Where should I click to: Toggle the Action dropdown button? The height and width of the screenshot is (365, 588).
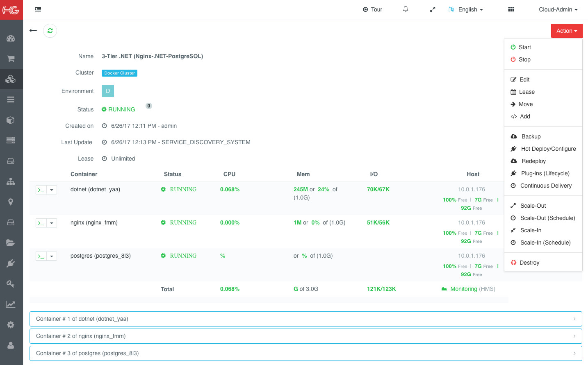[567, 31]
